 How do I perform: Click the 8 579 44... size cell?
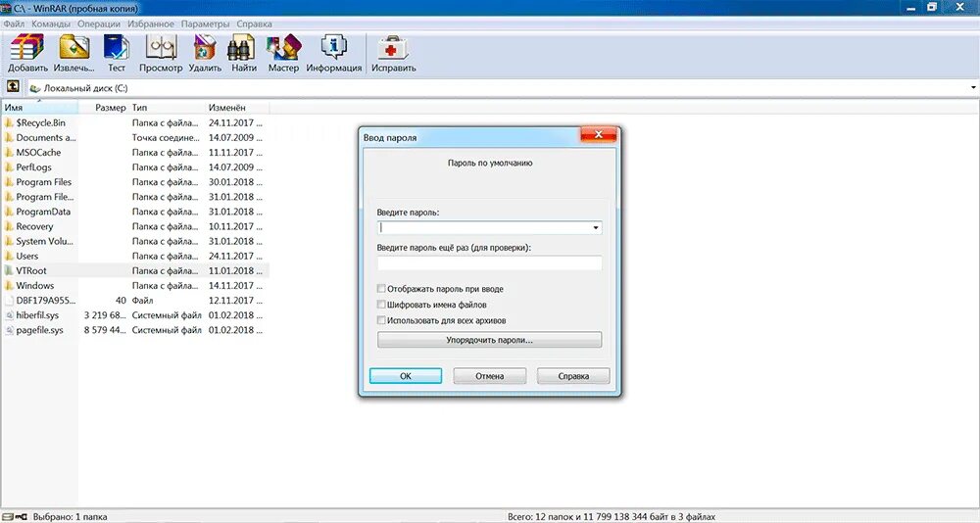tap(105, 330)
